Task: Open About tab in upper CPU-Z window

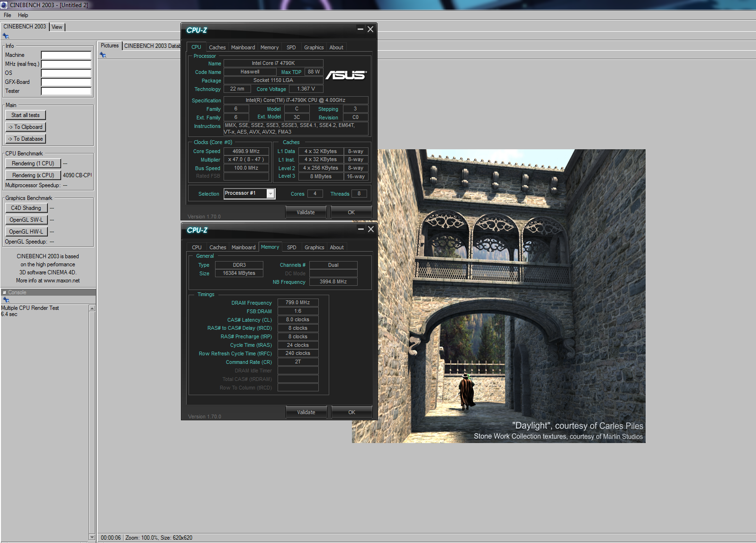Action: 336,47
